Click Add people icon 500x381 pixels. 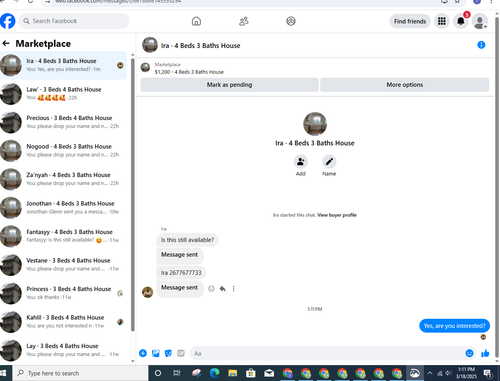coord(301,162)
